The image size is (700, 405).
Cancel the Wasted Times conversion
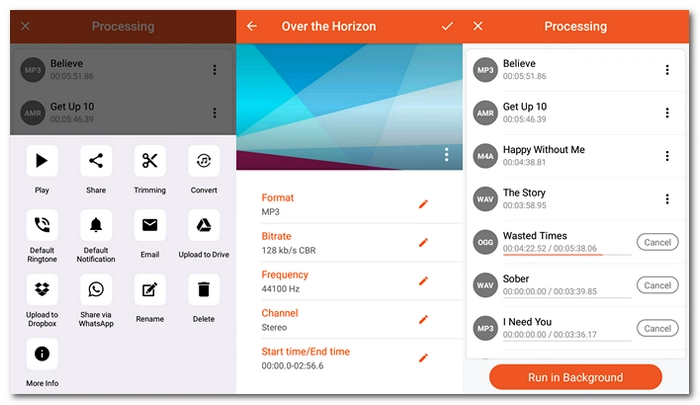click(657, 242)
